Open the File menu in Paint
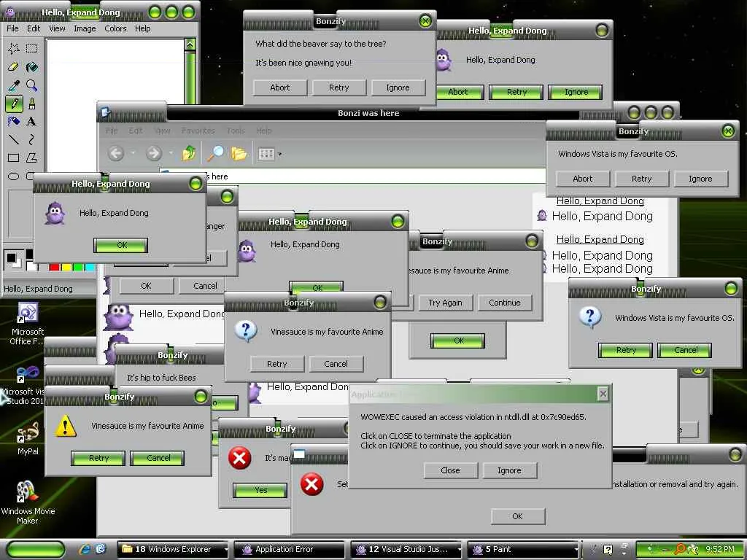This screenshot has height=560, width=747. [12, 28]
